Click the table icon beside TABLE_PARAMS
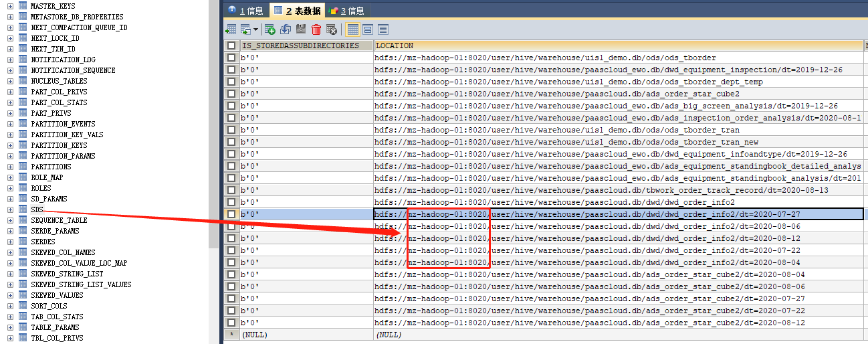 22,327
